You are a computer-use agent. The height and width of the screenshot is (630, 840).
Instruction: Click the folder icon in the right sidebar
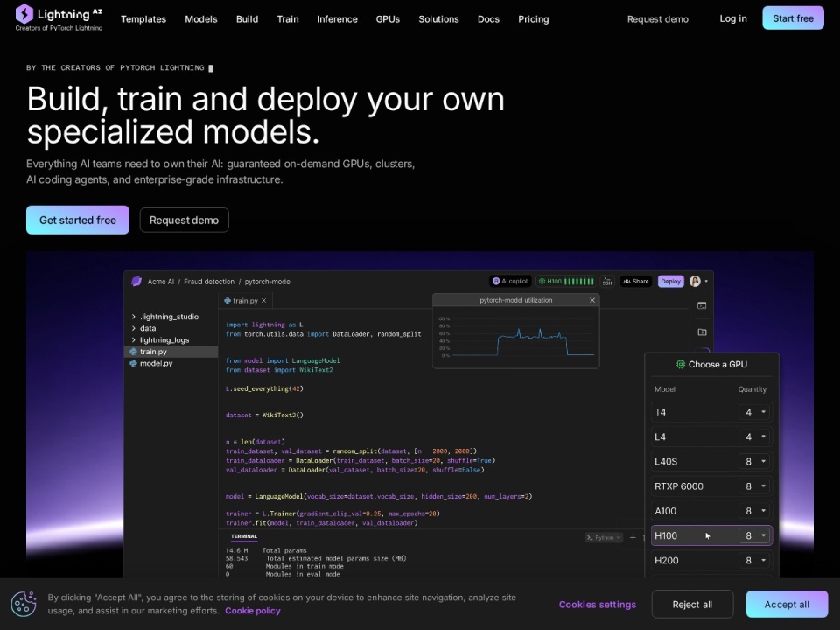[x=702, y=332]
